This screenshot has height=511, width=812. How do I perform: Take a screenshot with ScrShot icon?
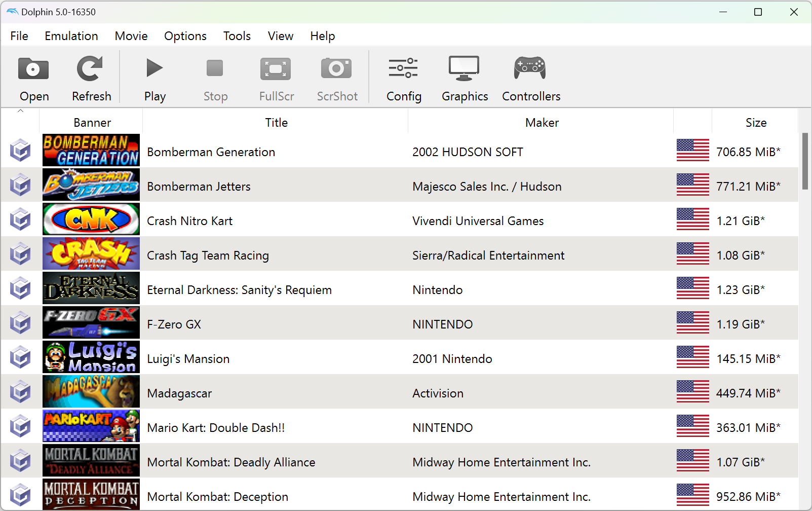(x=336, y=68)
